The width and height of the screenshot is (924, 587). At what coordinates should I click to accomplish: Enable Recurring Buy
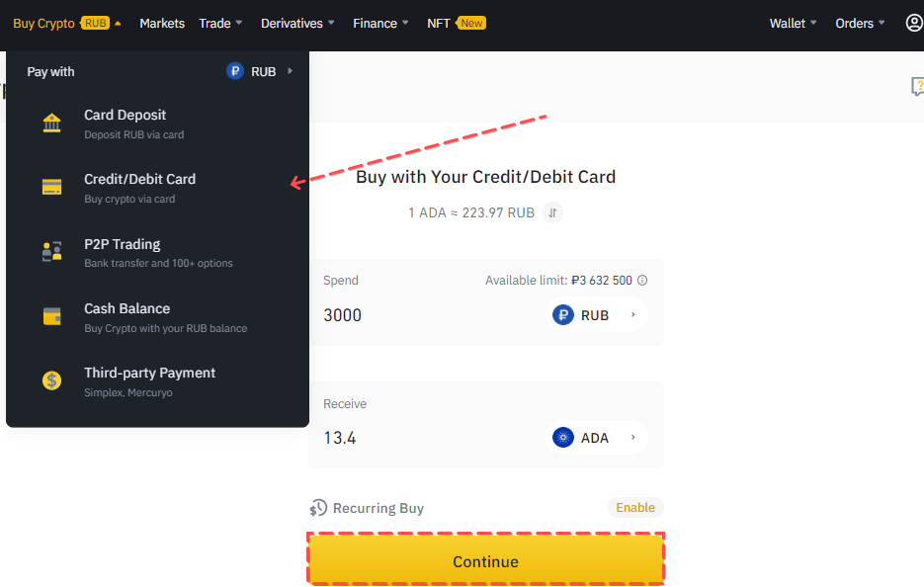pos(634,508)
